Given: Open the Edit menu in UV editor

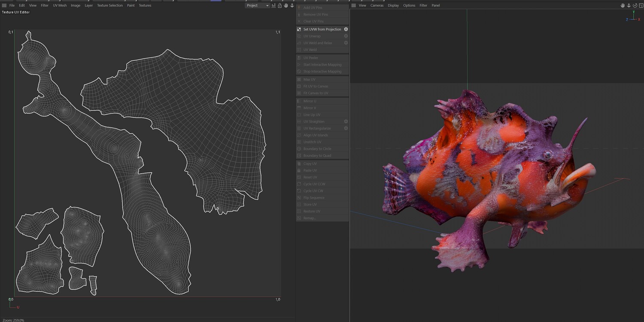Looking at the screenshot, I should click(x=22, y=6).
